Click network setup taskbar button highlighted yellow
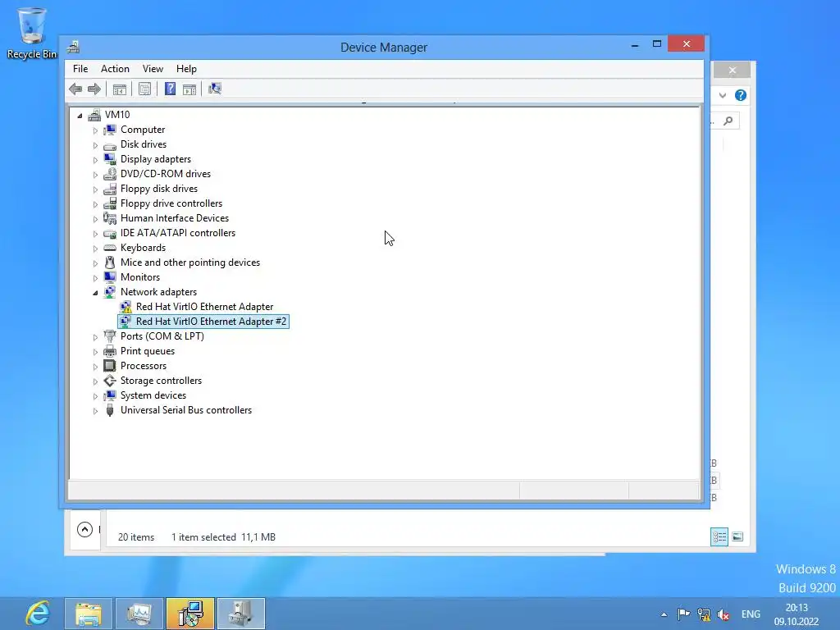Screen dimensions: 840x630 pos(190,614)
